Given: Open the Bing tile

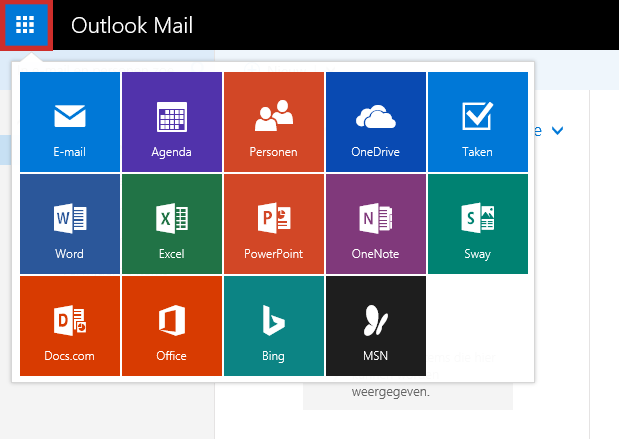Looking at the screenshot, I should (x=274, y=326).
